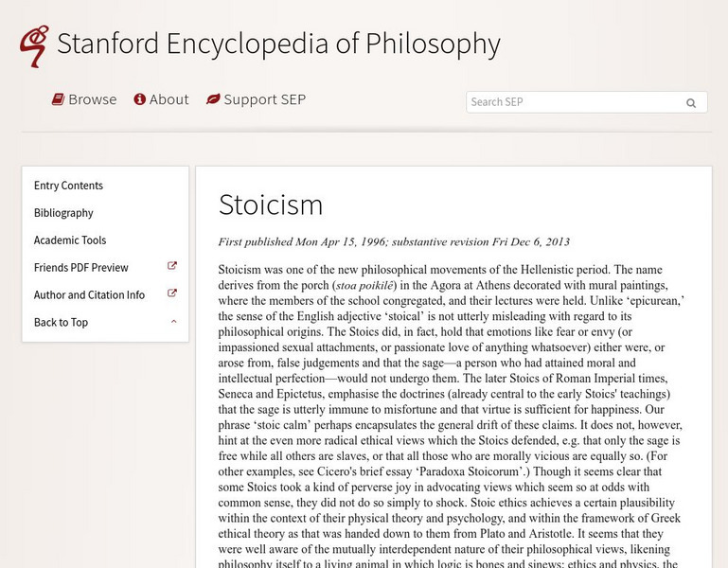Click external link icon beside Author and Citation Info
Image resolution: width=728 pixels, height=568 pixels.
click(172, 294)
